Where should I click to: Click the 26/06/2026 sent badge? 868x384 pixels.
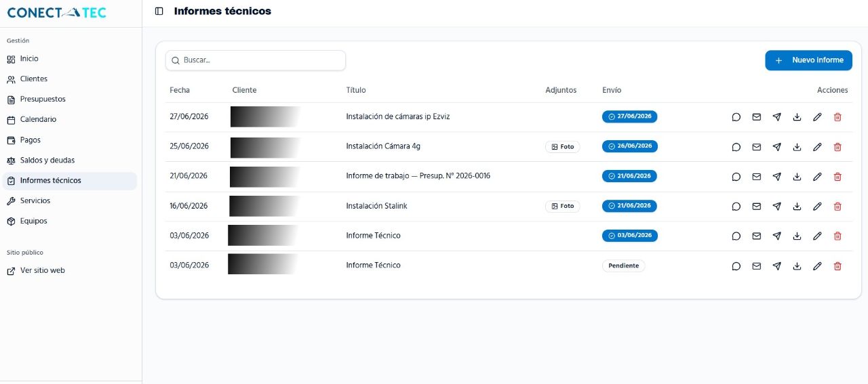pos(629,146)
